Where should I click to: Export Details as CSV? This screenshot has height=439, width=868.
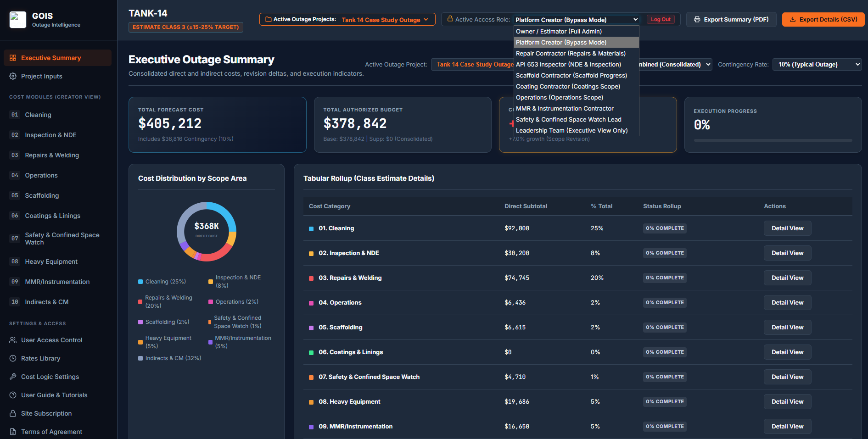point(823,19)
